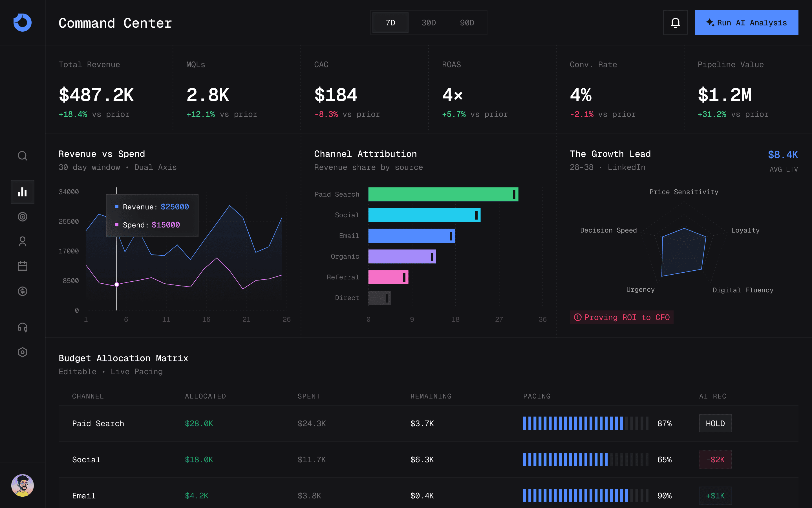Switch to the 7D time range
Image resolution: width=812 pixels, height=508 pixels.
[390, 23]
